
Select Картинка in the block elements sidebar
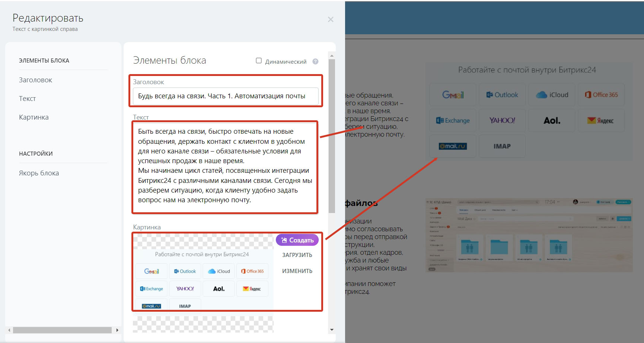click(34, 117)
